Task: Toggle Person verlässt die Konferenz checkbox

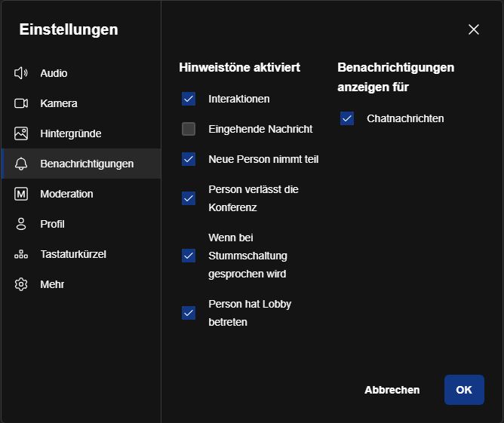Action: tap(189, 198)
